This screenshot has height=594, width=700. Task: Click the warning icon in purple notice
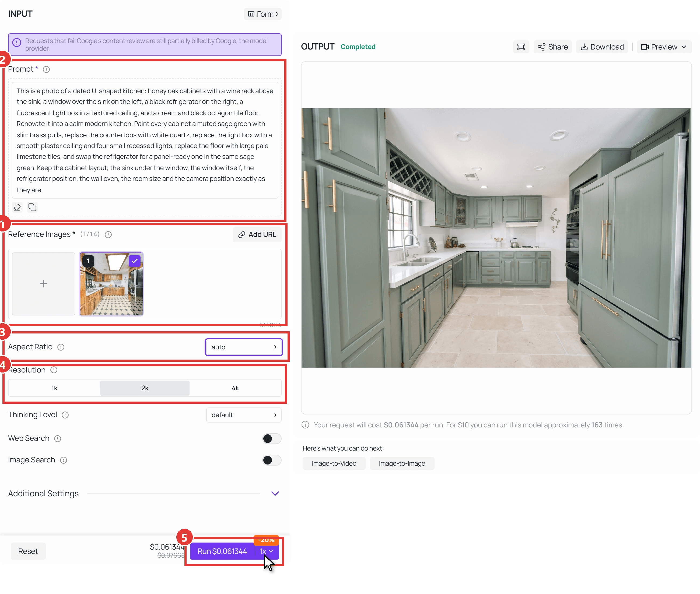16,43
